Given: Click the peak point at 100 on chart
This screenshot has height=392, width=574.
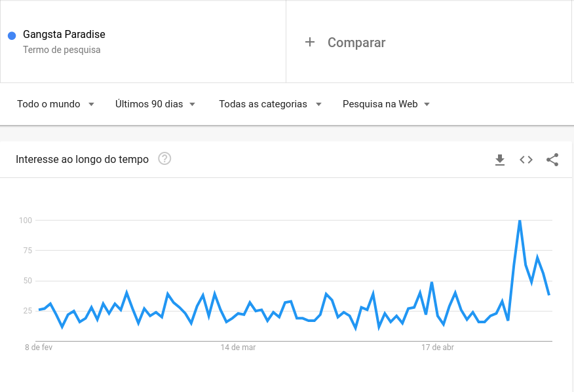Looking at the screenshot, I should (x=520, y=220).
